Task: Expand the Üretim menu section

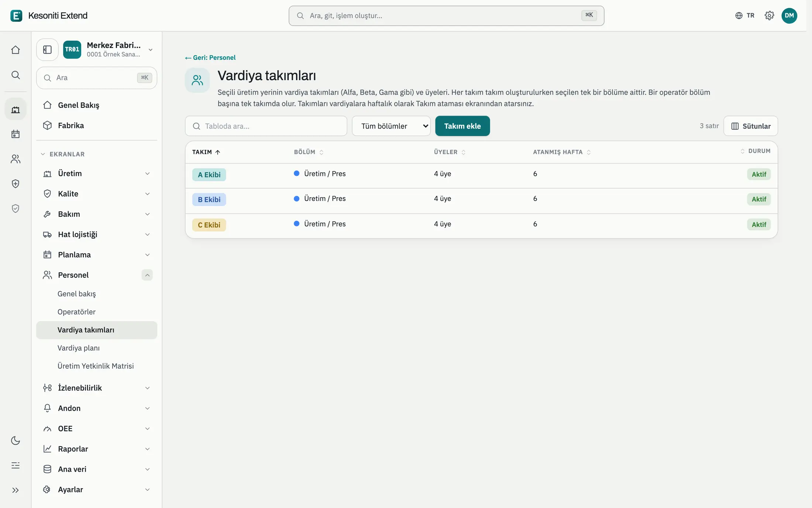Action: (147, 174)
